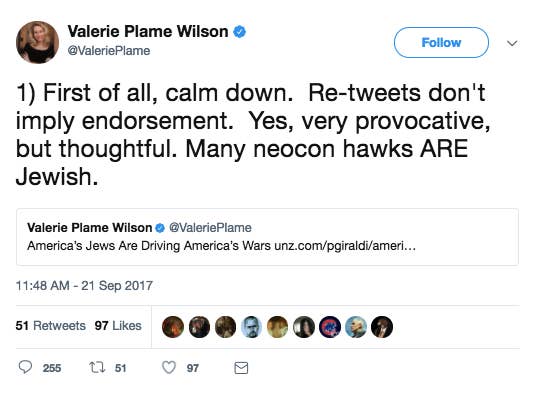Click the reply speech bubble icon
Viewport: 537px width, 398px height.
(25, 367)
